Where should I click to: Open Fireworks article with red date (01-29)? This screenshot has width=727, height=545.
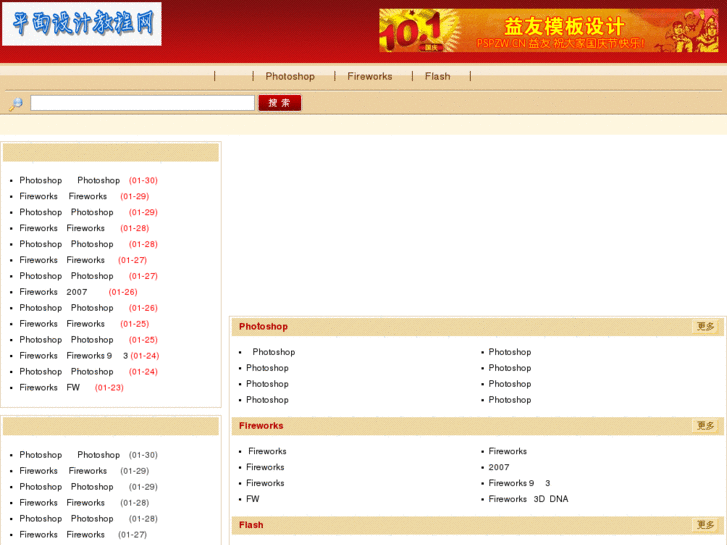tap(63, 196)
